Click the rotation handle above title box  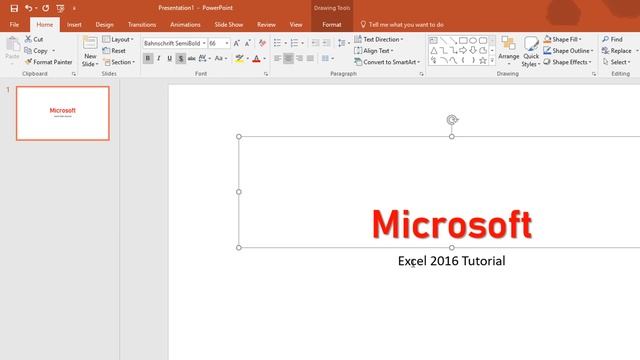452,120
